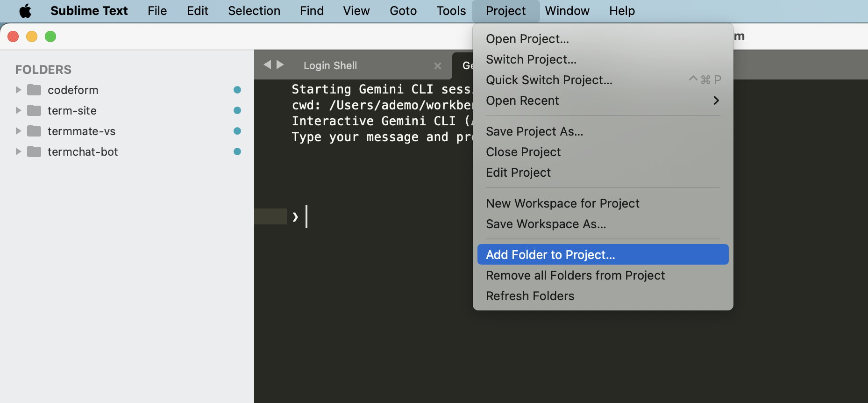
Task: Open the Apple menu
Action: 25,11
